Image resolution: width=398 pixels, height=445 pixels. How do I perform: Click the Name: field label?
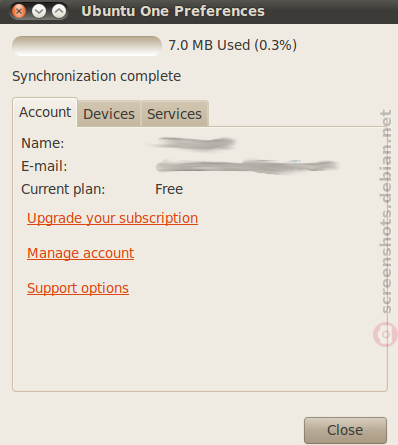click(x=43, y=143)
